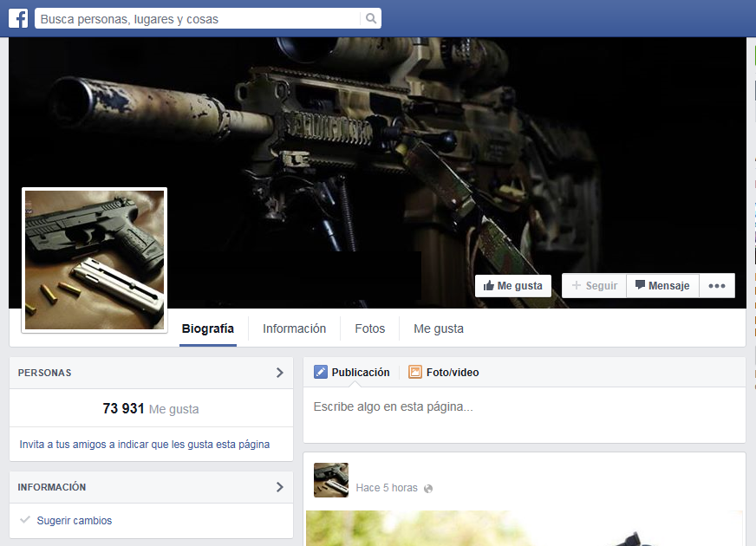Screen dimensions: 756x546
Task: Follow the page using Seguir button
Action: pyautogui.click(x=594, y=286)
